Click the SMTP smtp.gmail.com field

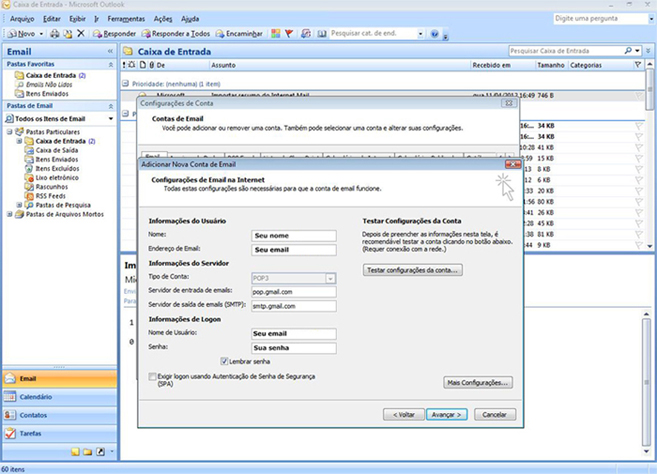[294, 306]
